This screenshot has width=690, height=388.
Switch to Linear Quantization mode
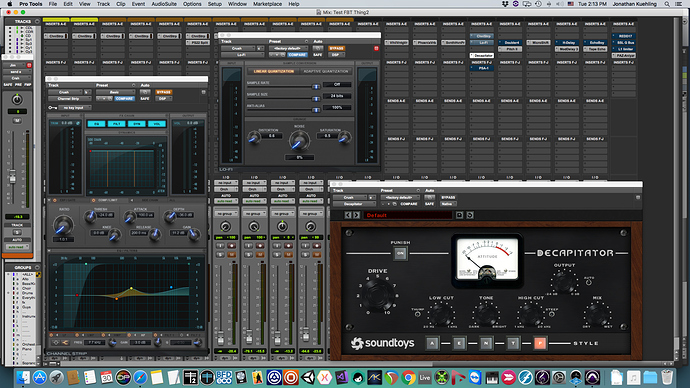pyautogui.click(x=274, y=71)
